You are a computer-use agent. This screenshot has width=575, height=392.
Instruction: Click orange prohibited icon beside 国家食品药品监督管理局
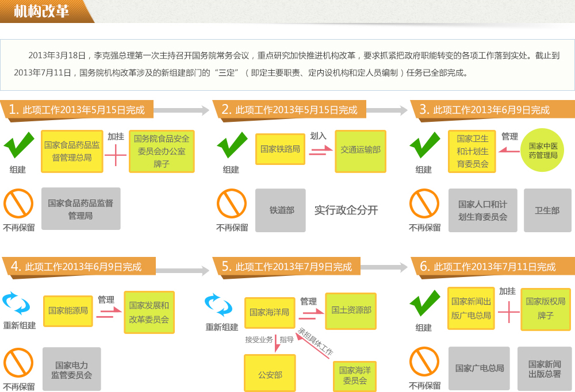[18, 203]
